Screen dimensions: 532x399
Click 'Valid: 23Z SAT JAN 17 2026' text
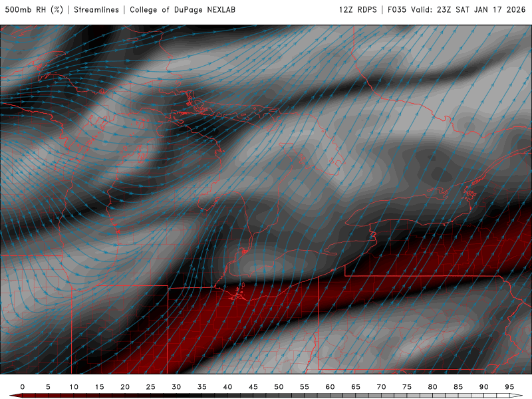coord(468,10)
